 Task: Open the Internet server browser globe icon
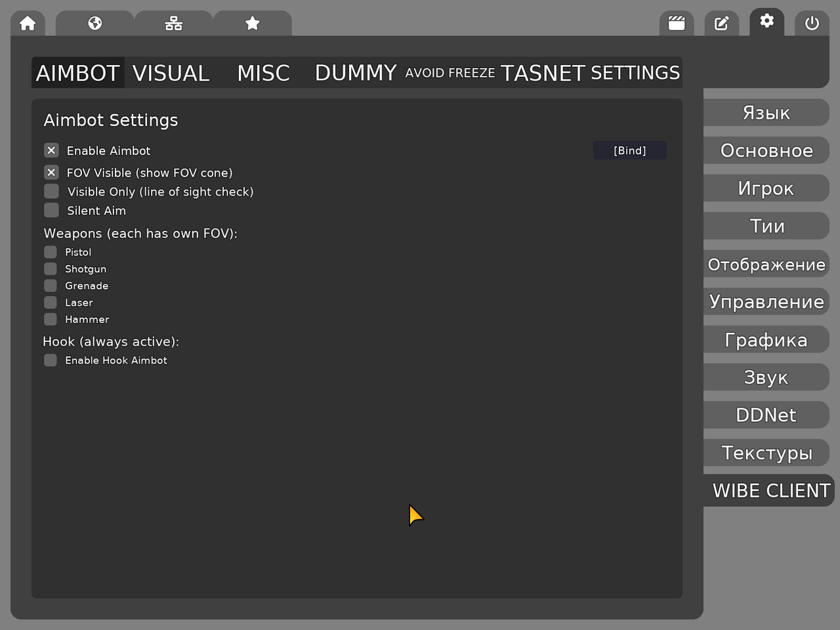(x=95, y=24)
